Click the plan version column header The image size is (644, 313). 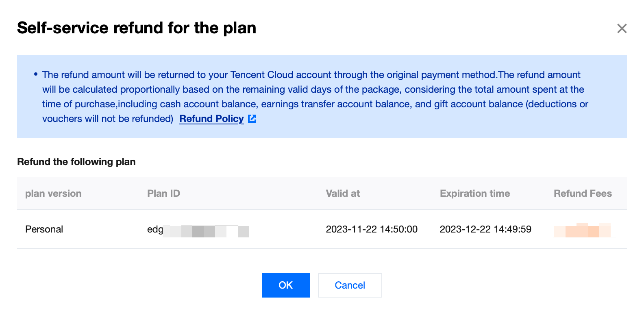point(53,193)
